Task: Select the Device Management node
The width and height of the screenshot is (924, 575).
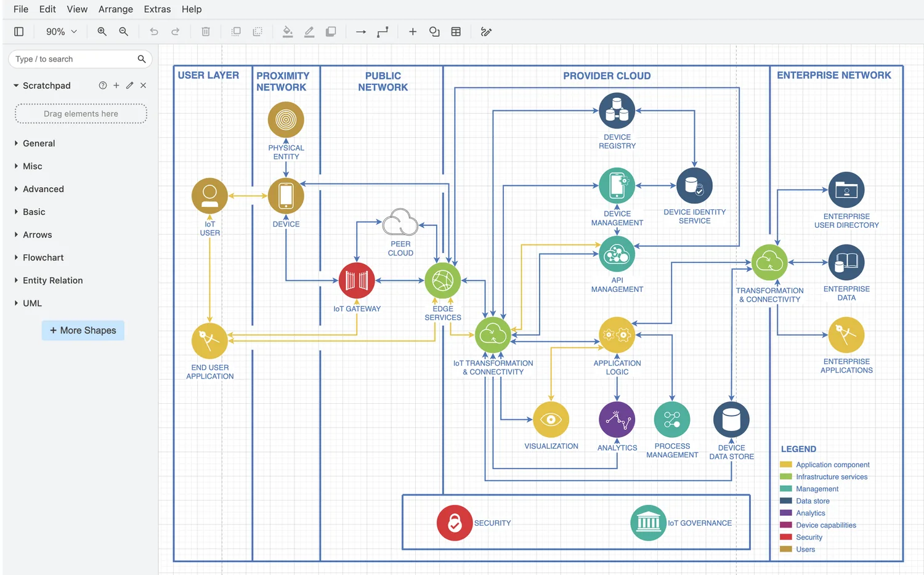Action: (x=617, y=185)
